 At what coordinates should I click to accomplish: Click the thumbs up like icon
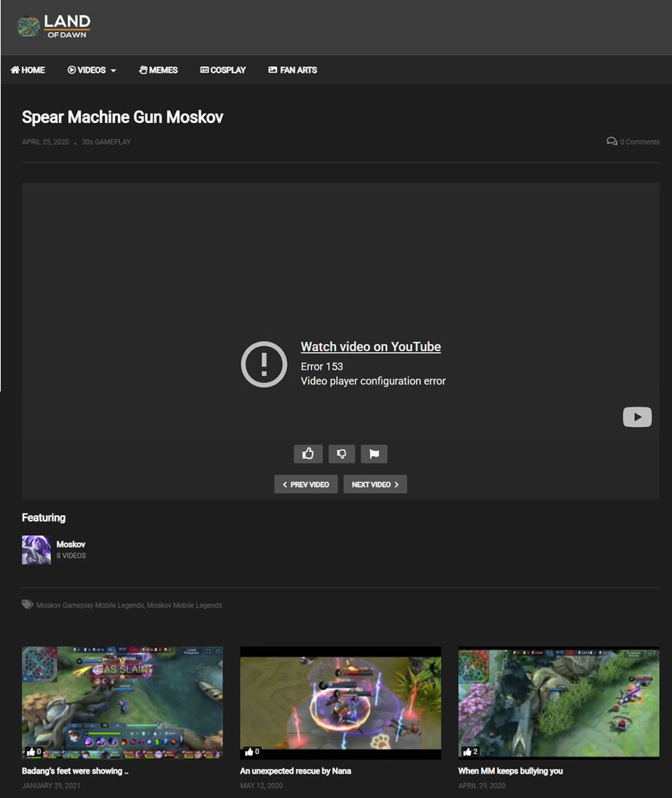click(x=308, y=453)
